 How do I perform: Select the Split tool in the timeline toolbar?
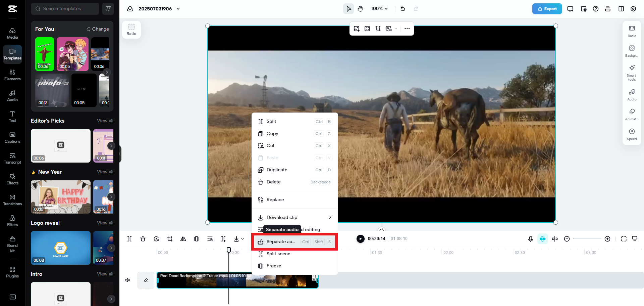(129, 239)
